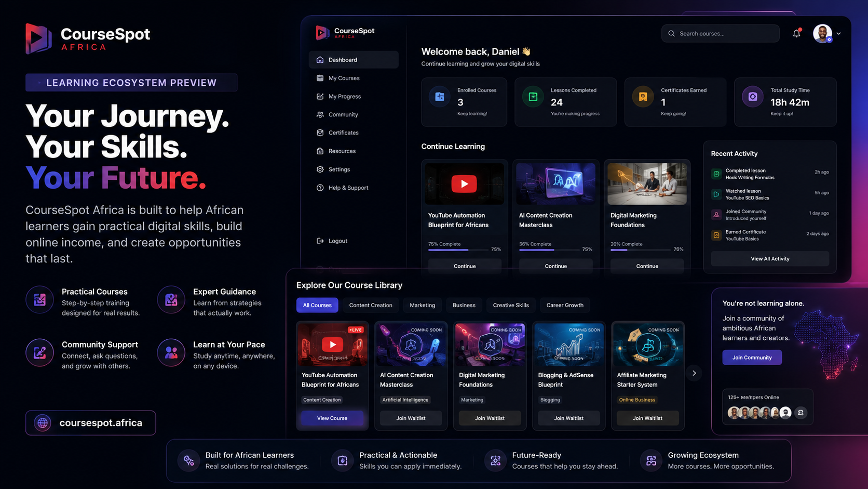
Task: Click the Enrolled Courses stat icon
Action: [x=440, y=97]
